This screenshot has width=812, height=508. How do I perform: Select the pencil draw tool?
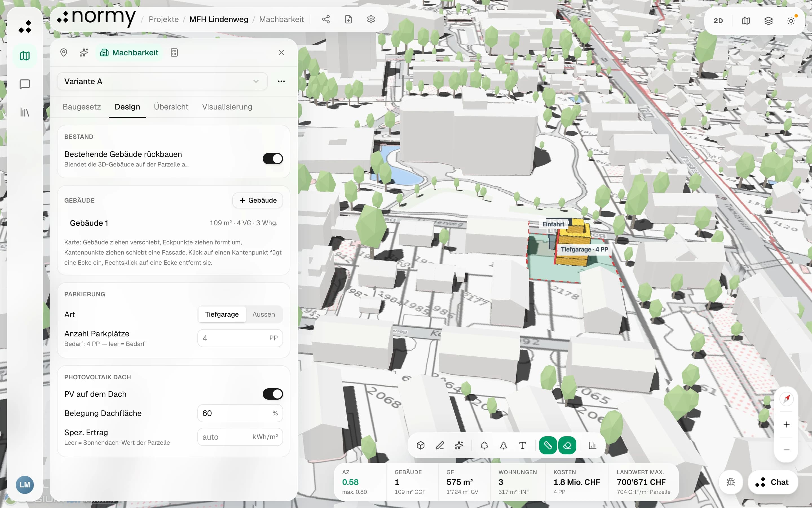click(x=440, y=445)
